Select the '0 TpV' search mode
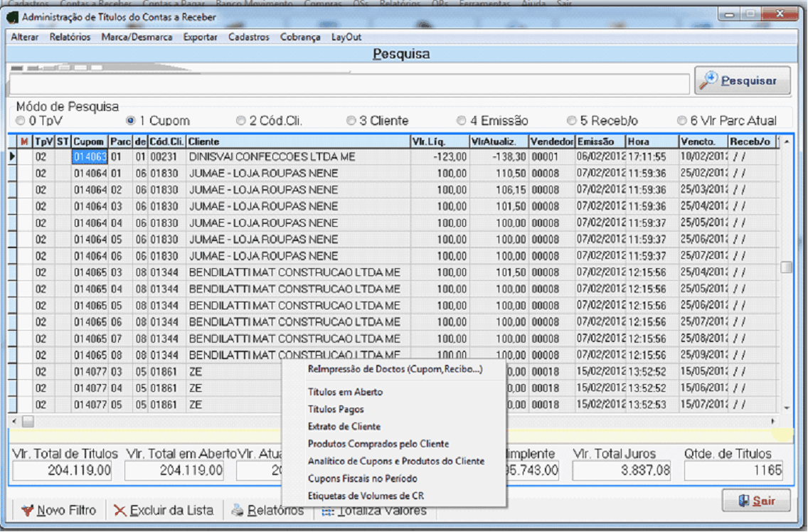This screenshot has width=808, height=532. tap(21, 121)
